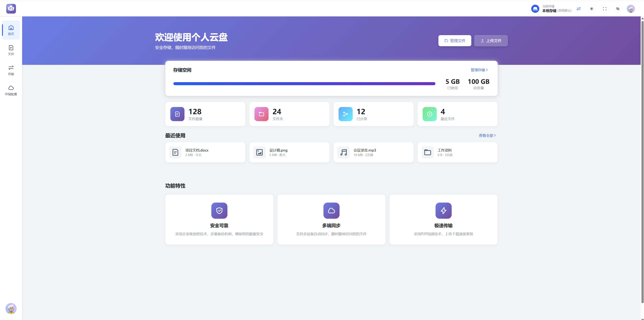Click the storage space usage bar
Viewport: 644px width, 320px height.
[304, 83]
